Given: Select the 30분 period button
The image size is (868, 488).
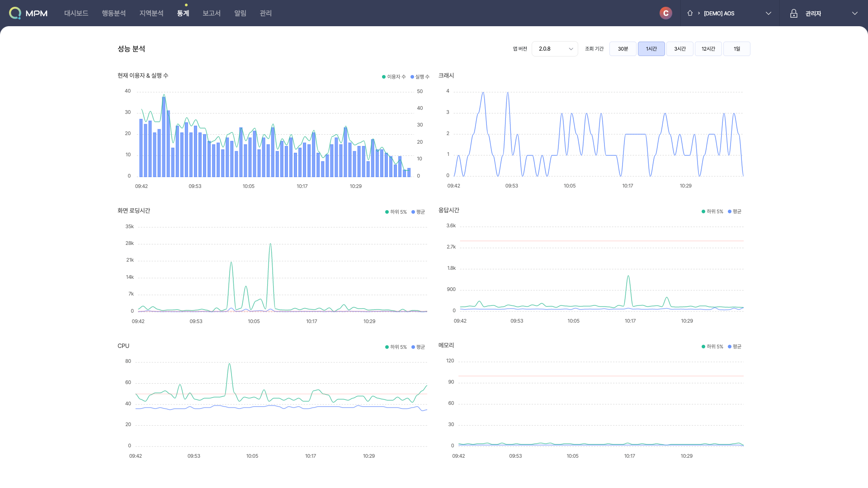Looking at the screenshot, I should pos(623,49).
